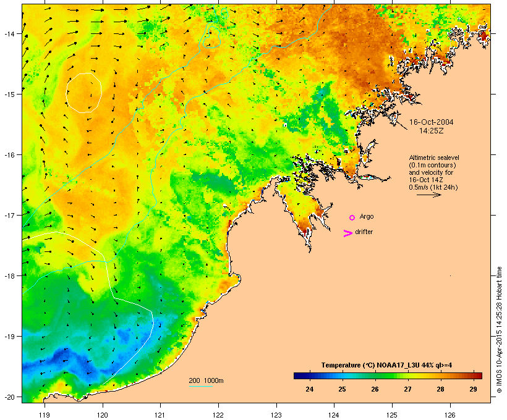Click the latitude axis label '-16'
This screenshot has height=420, width=507.
[9, 155]
